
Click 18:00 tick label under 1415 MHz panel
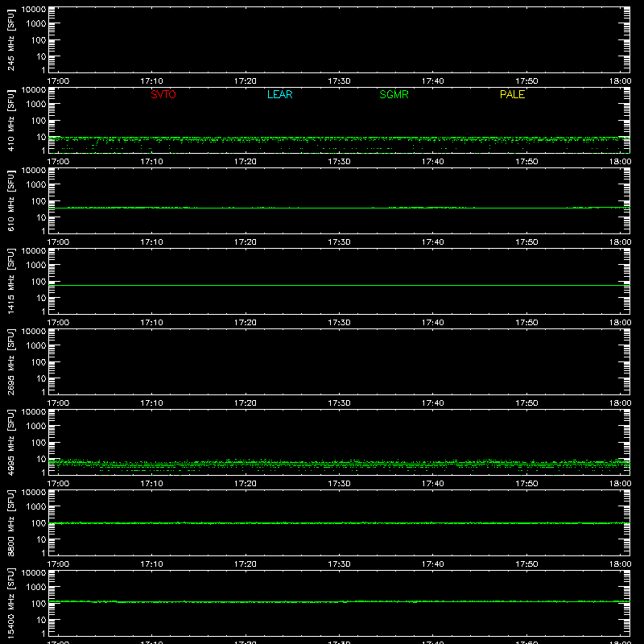[x=620, y=323]
